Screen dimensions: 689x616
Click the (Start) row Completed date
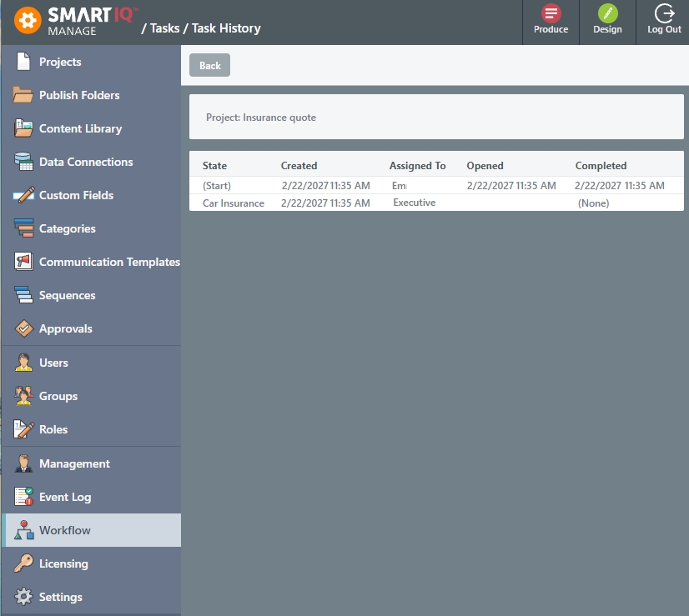[x=619, y=186]
